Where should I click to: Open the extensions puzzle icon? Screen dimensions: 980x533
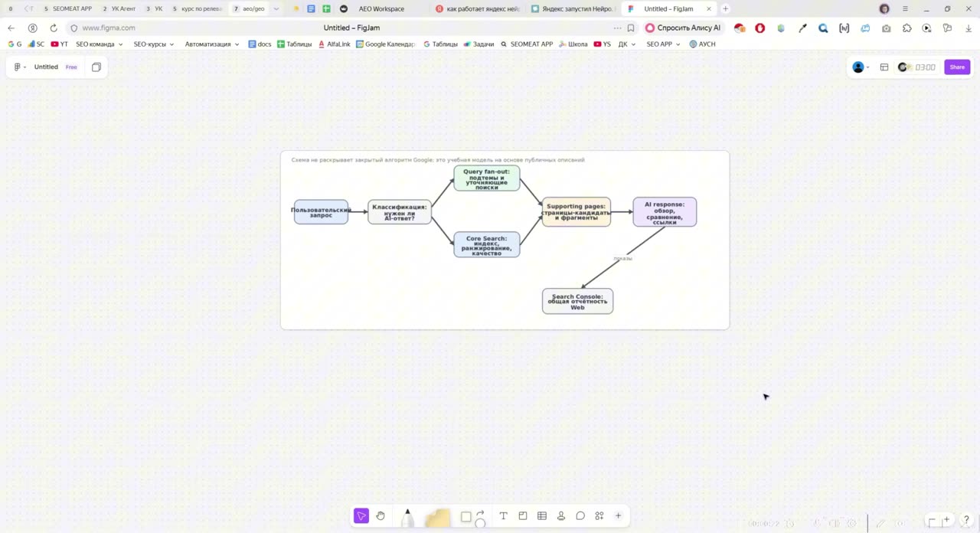coord(906,28)
